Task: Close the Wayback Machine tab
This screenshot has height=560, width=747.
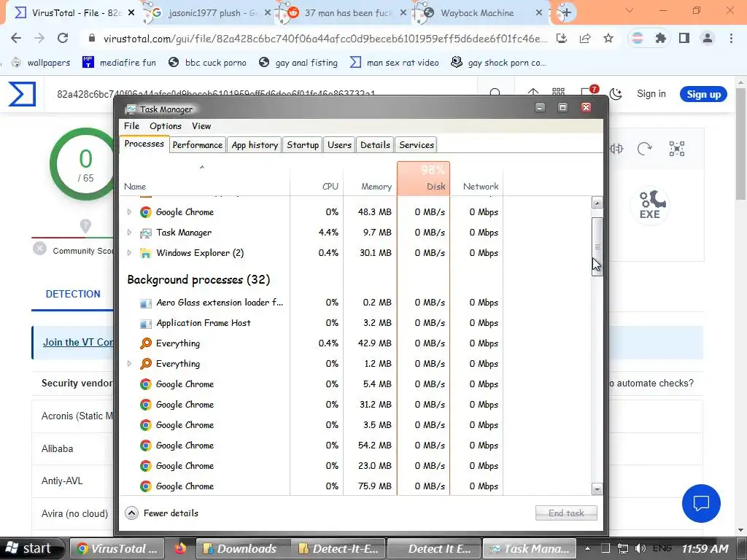Action: pos(539,13)
